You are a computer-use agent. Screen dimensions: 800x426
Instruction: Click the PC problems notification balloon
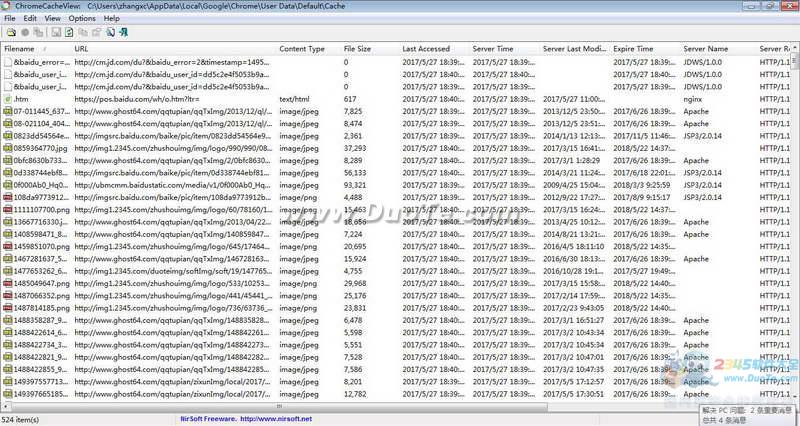tap(749, 415)
